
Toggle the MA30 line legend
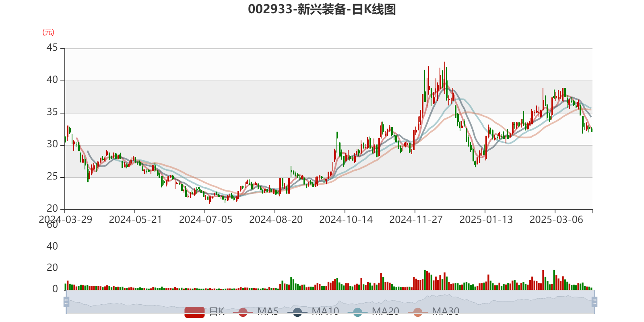click(433, 312)
